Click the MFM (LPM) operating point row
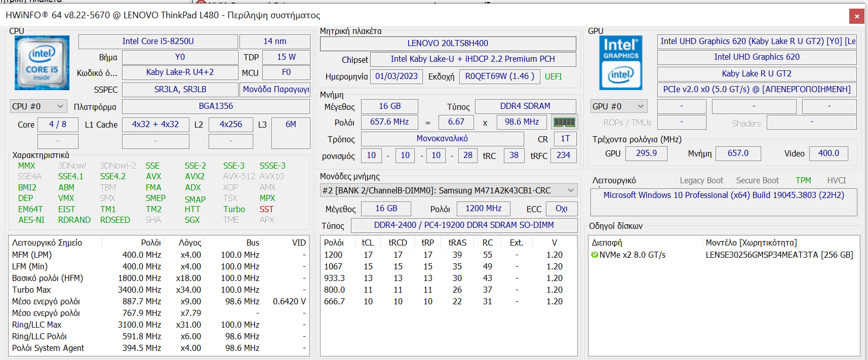 pyautogui.click(x=159, y=255)
